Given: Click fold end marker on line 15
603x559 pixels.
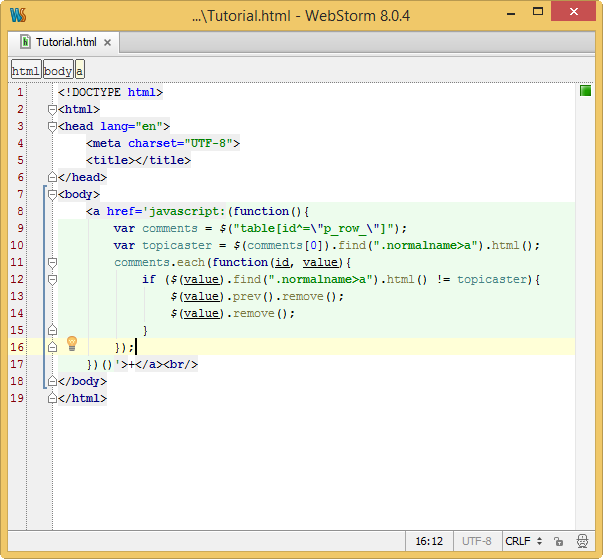Looking at the screenshot, I should click(53, 330).
